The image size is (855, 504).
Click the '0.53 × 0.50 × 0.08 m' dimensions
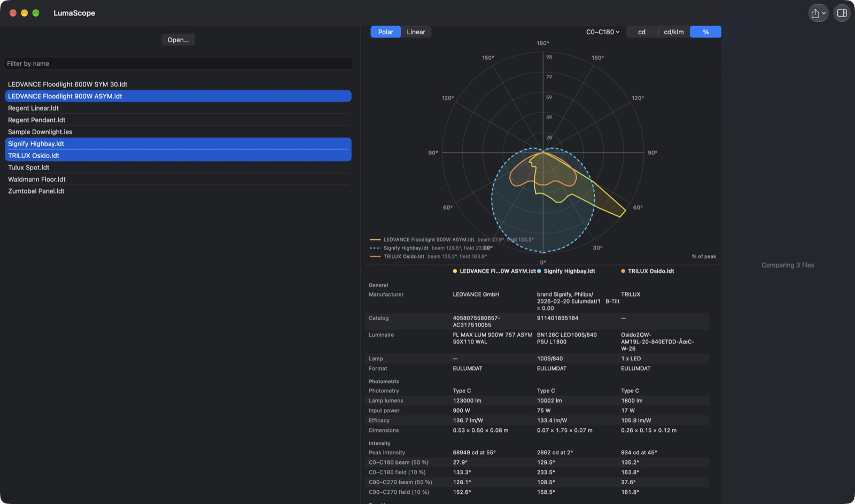pos(480,430)
